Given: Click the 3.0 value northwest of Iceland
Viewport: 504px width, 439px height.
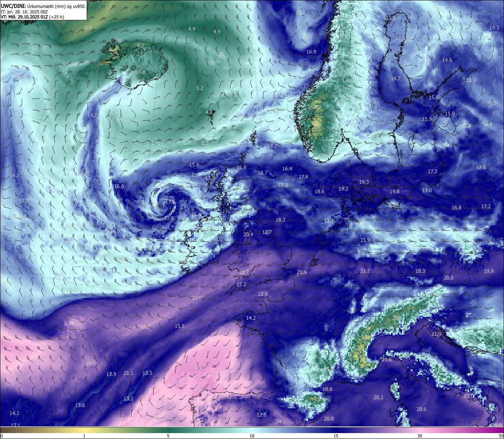Looking at the screenshot, I should [x=88, y=28].
